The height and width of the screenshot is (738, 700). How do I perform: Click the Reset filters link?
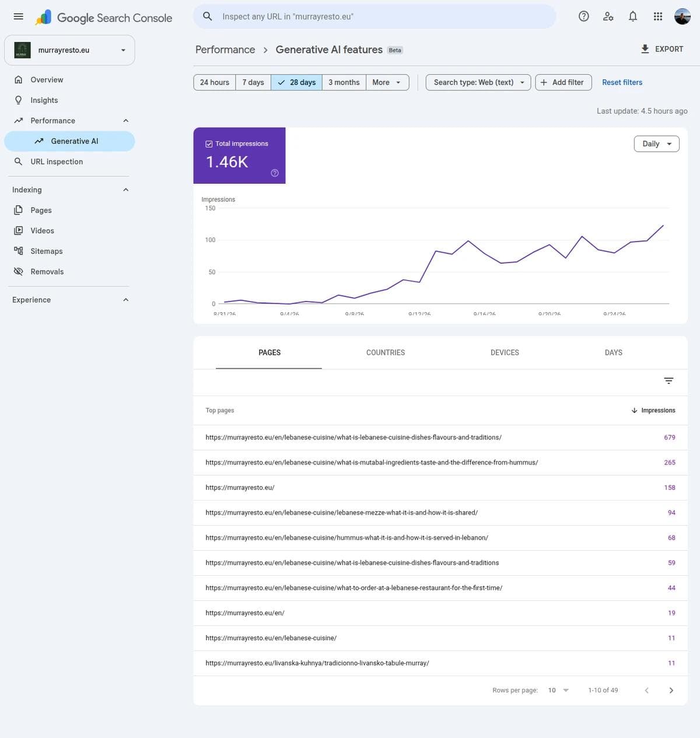coord(622,82)
